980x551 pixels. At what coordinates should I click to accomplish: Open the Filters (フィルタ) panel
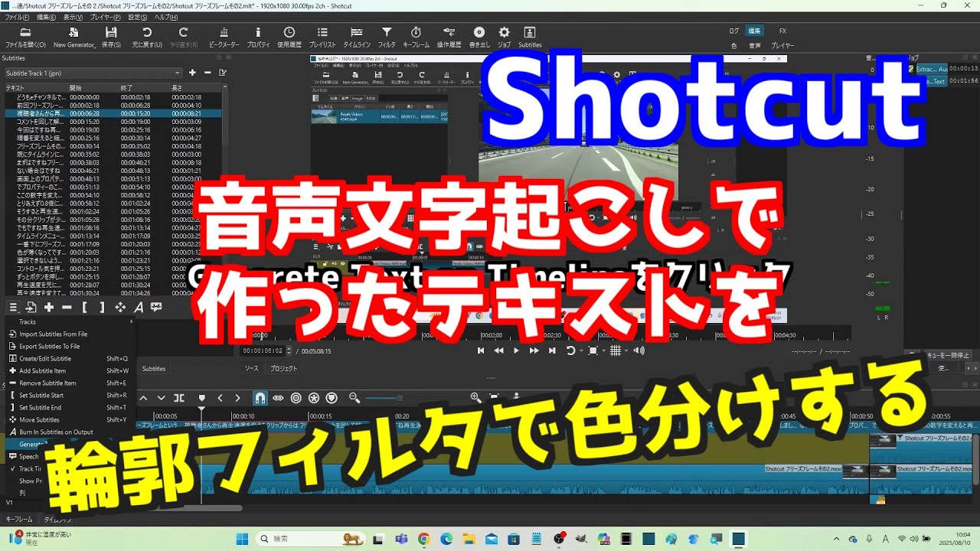387,37
